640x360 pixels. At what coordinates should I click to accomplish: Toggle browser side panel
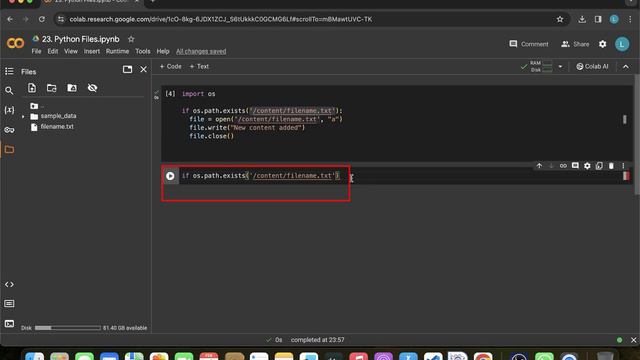[x=598, y=19]
